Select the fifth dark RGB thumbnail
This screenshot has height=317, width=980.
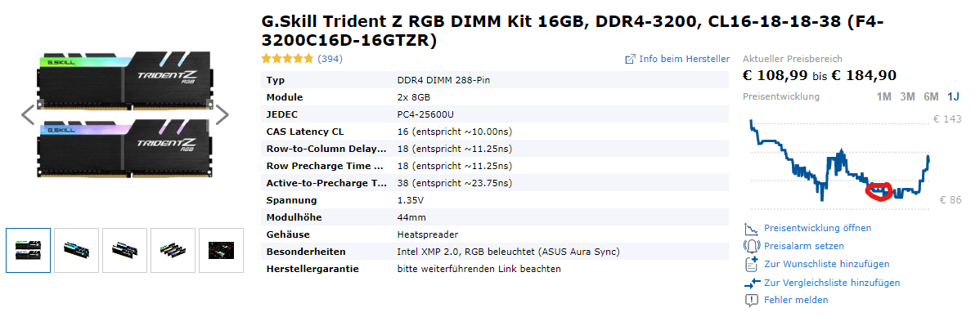pyautogui.click(x=221, y=250)
